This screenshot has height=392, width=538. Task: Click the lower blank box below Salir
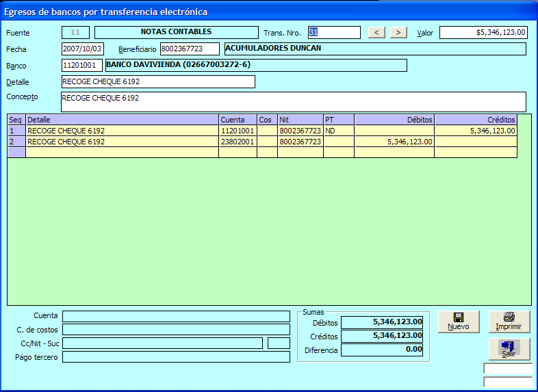pos(508,382)
